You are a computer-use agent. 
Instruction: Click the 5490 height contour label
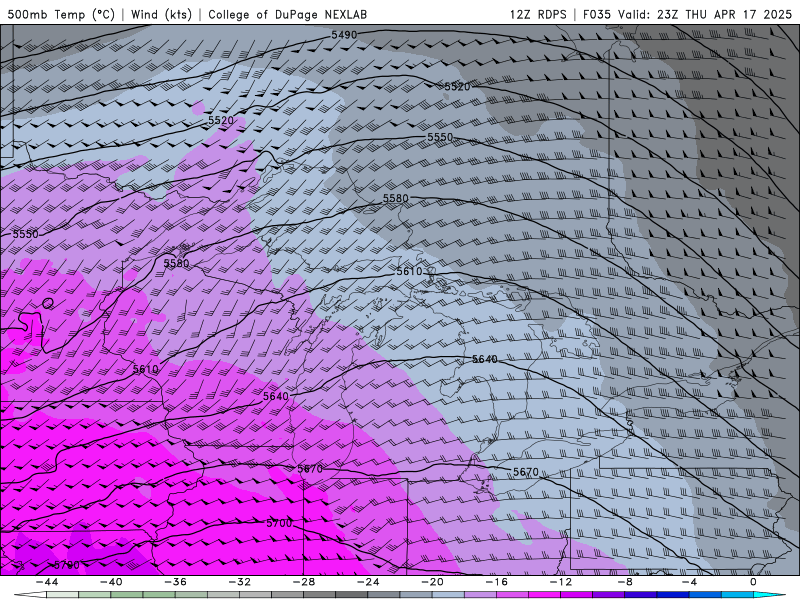tap(344, 35)
